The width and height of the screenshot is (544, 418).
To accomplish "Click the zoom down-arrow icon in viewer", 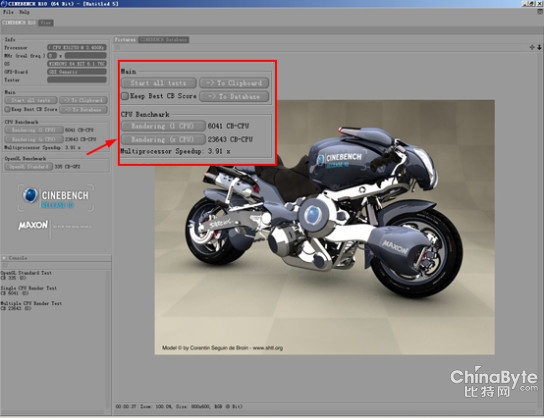I will click(539, 47).
